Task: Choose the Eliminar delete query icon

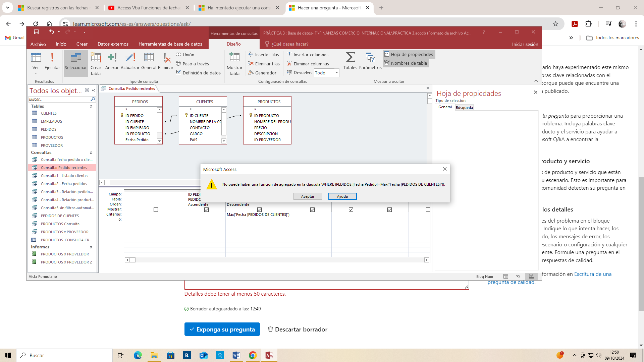Action: click(x=166, y=61)
